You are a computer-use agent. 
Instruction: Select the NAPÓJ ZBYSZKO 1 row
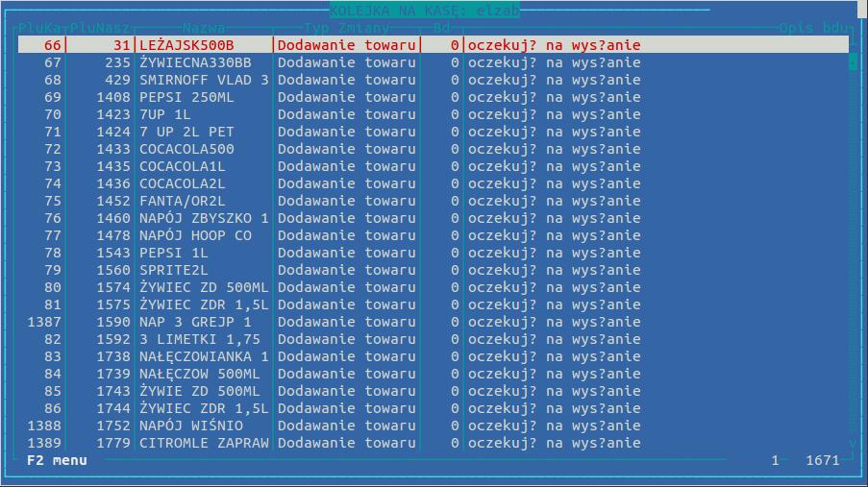coord(433,218)
